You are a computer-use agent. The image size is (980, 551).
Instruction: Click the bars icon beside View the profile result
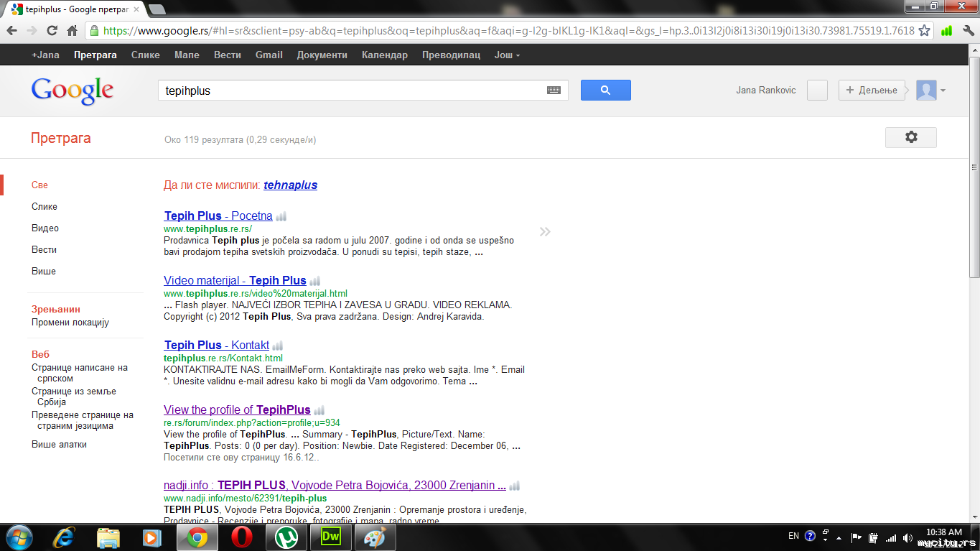coord(319,410)
